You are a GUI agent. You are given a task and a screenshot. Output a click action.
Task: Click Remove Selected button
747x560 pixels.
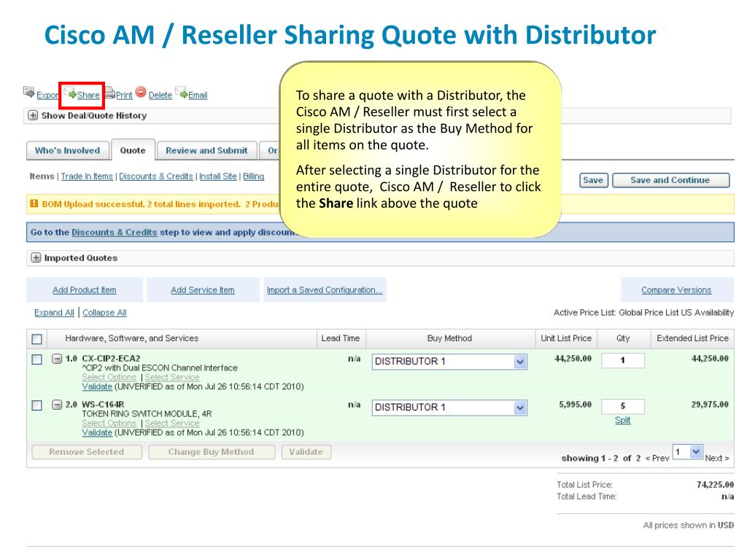[87, 452]
